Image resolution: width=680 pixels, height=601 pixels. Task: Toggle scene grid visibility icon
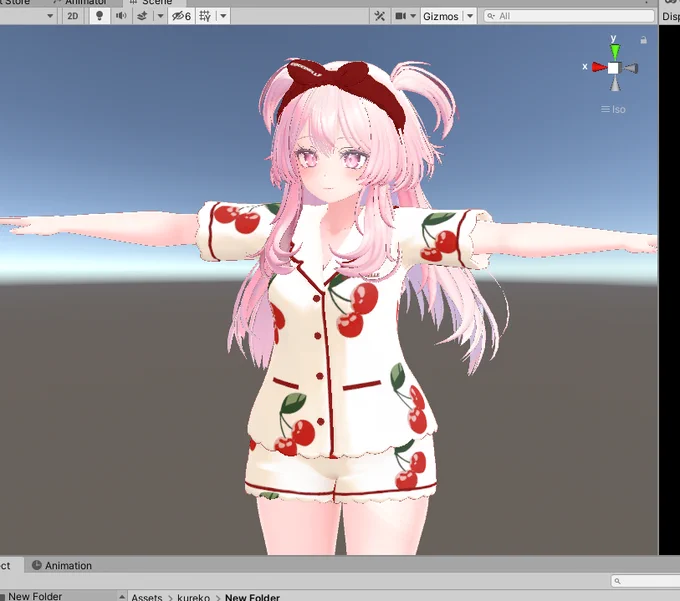click(x=205, y=16)
